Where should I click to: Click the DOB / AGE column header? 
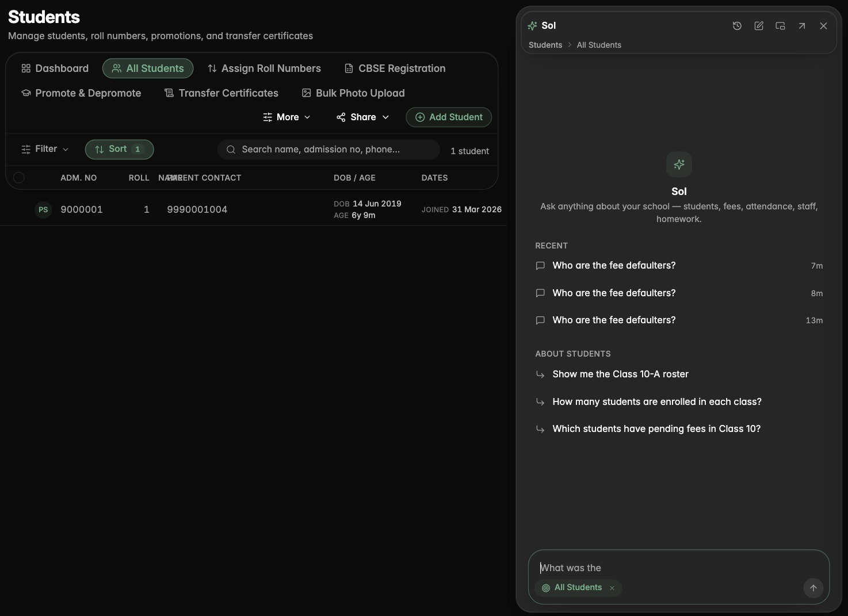click(x=354, y=178)
